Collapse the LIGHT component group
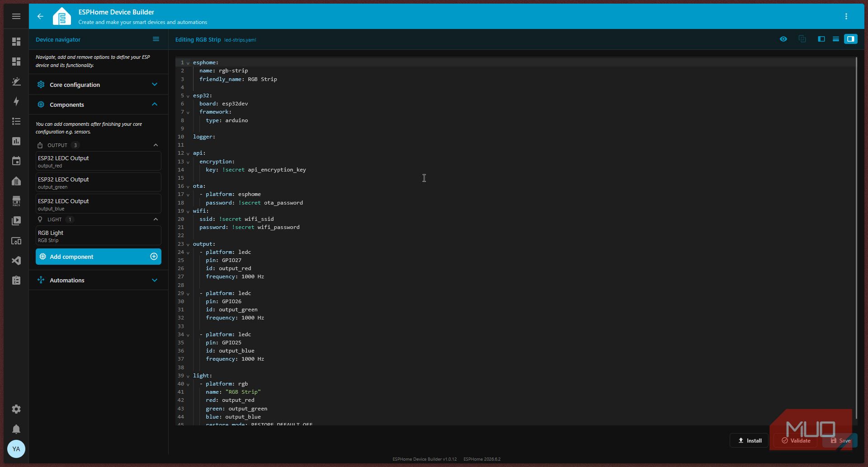This screenshot has height=467, width=868. [156, 219]
